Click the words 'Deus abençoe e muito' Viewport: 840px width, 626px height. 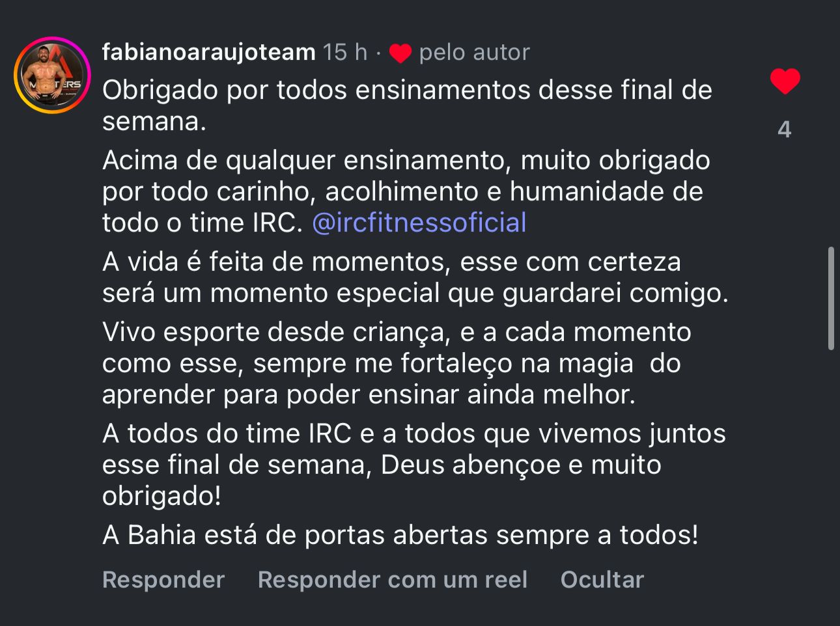[521, 465]
